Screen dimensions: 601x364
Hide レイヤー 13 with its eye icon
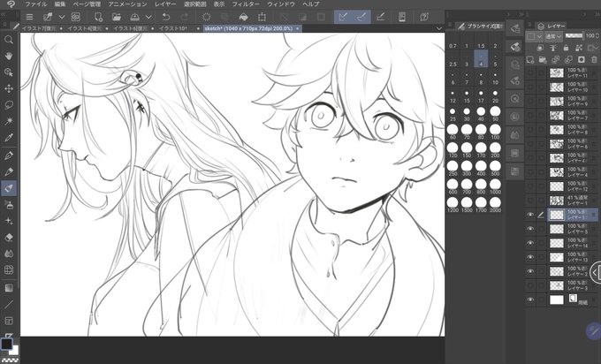(x=530, y=257)
